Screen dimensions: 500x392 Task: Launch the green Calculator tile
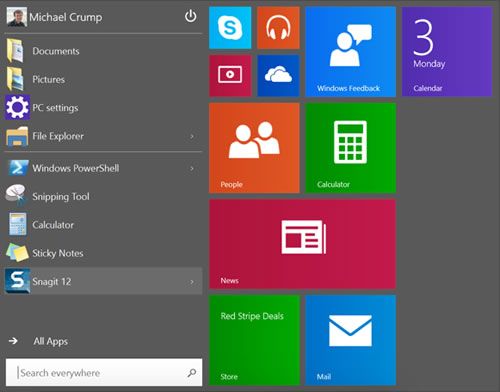pos(351,148)
